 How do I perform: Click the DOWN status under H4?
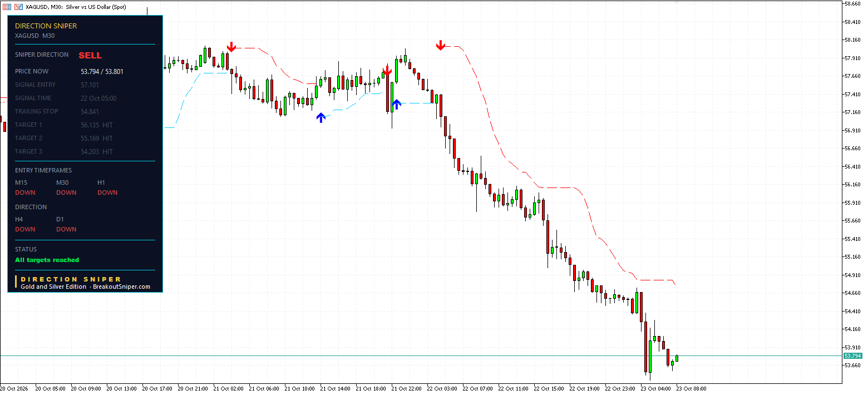(25, 229)
